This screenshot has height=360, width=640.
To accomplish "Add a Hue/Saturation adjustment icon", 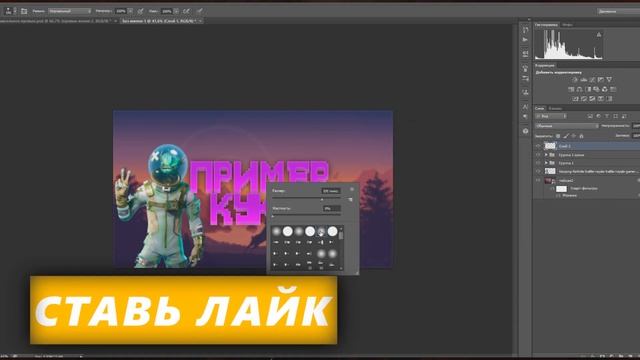I will [571, 89].
